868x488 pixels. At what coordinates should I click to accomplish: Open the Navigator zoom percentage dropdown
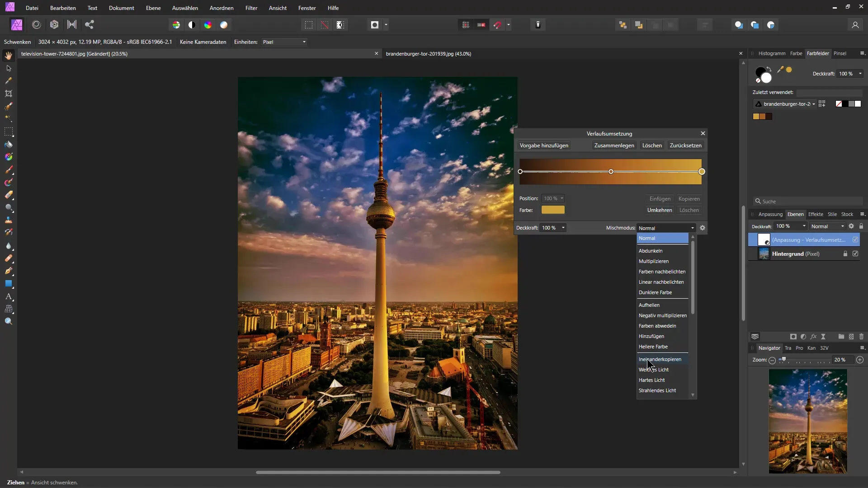843,360
